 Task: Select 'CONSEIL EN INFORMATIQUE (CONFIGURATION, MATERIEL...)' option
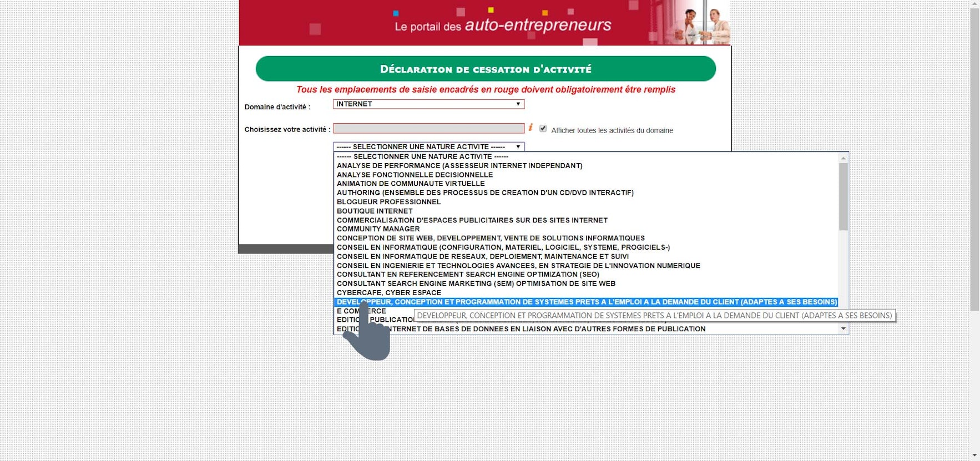click(x=586, y=247)
